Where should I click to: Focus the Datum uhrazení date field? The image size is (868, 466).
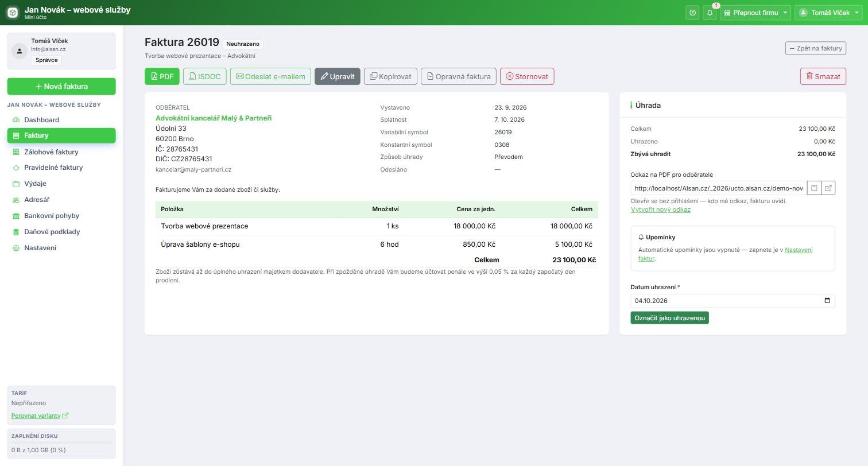[733, 301]
